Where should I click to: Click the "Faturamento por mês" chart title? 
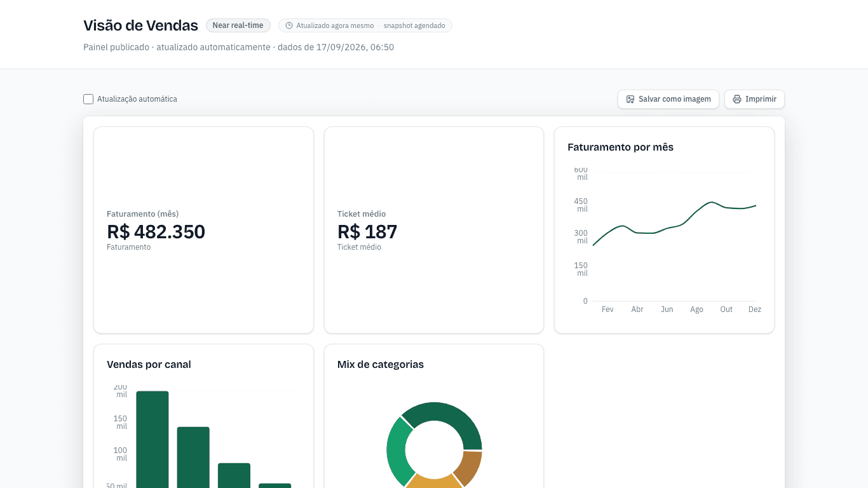620,147
